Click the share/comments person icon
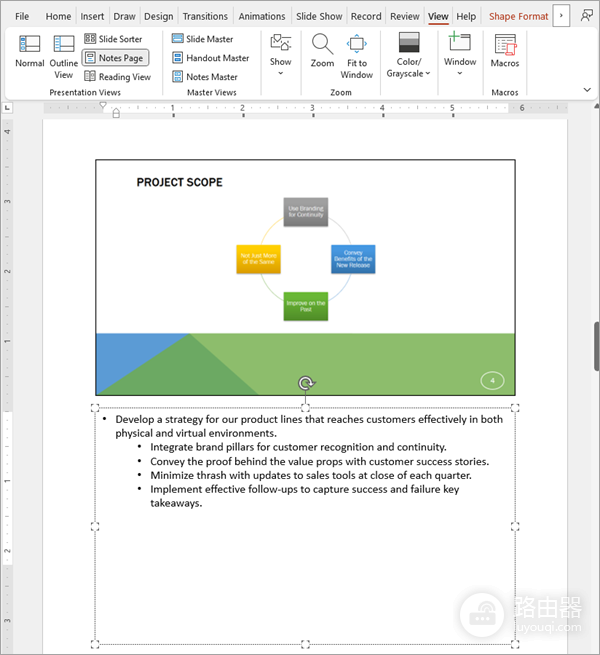The width and height of the screenshot is (600, 655). click(587, 16)
